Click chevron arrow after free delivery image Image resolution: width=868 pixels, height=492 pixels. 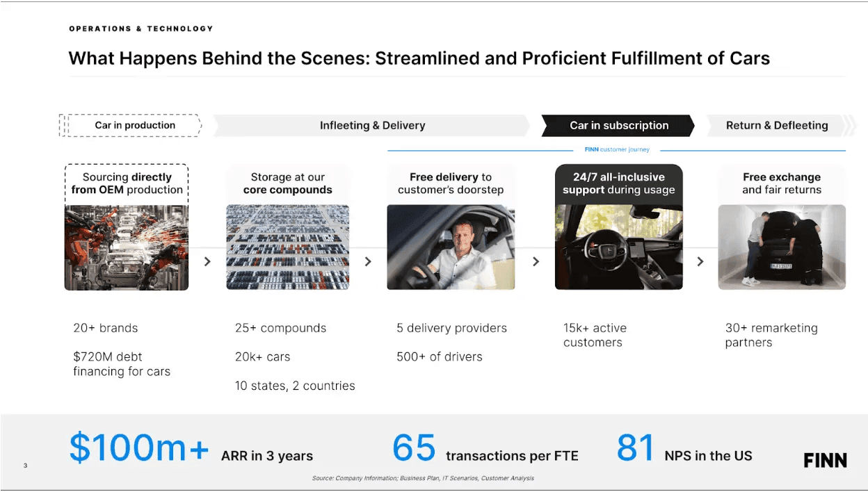pyautogui.click(x=536, y=261)
